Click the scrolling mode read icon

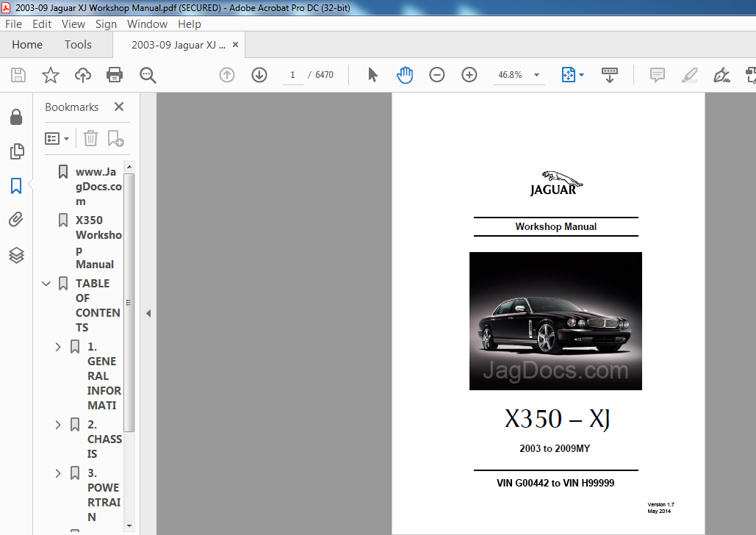[610, 75]
